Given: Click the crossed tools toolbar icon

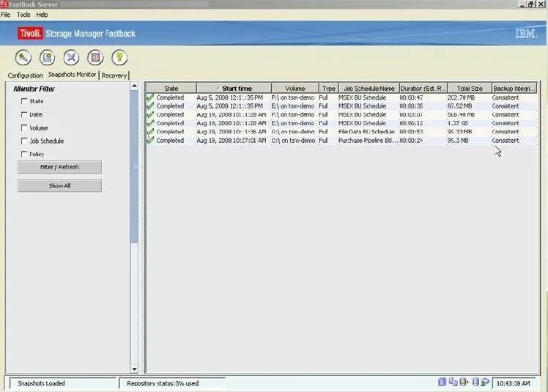Looking at the screenshot, I should click(x=71, y=57).
